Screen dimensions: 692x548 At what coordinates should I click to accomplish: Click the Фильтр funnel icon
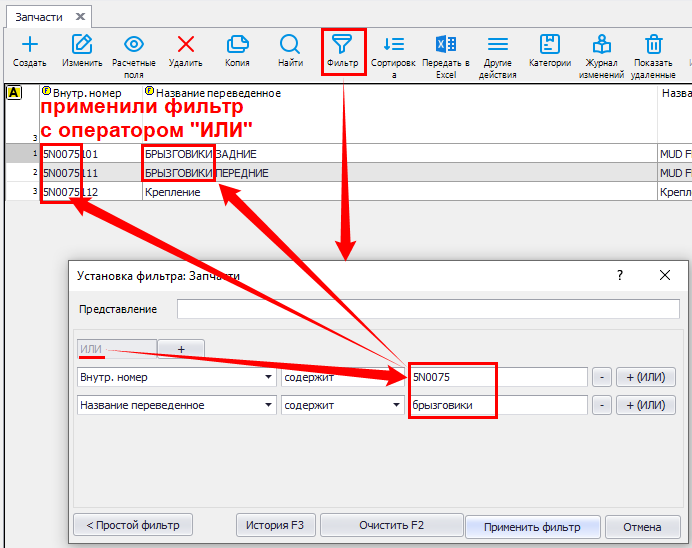click(342, 45)
